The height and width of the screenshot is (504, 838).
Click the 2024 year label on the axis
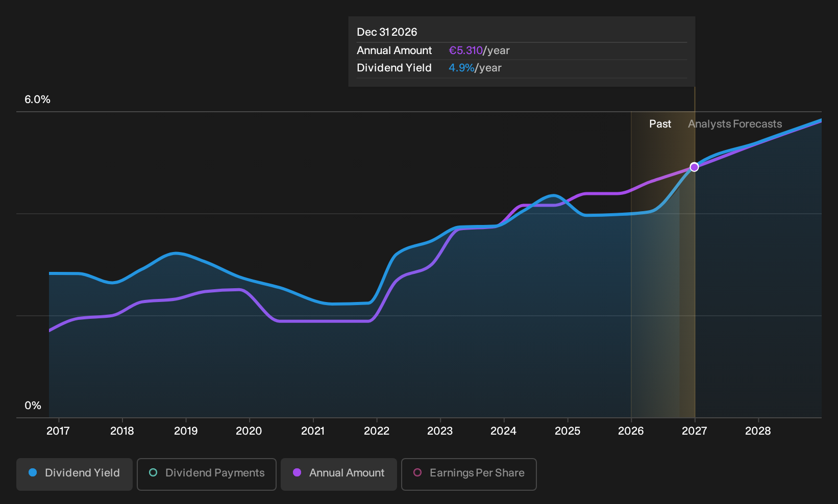click(504, 431)
